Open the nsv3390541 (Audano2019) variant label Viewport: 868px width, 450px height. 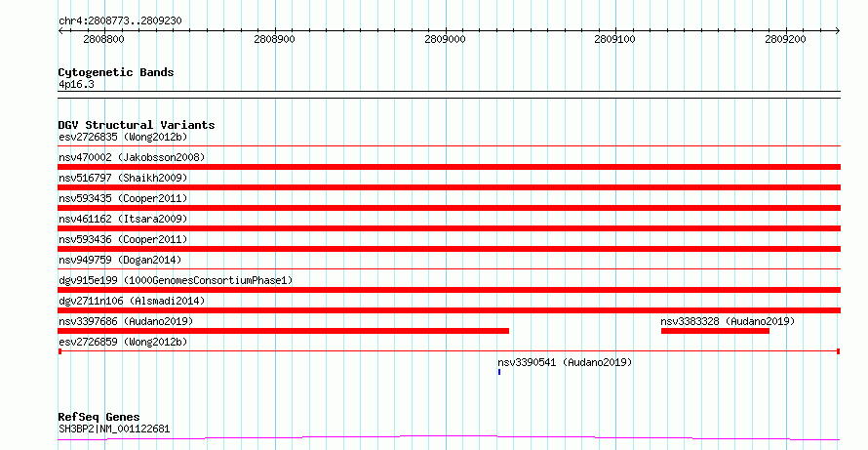(565, 362)
